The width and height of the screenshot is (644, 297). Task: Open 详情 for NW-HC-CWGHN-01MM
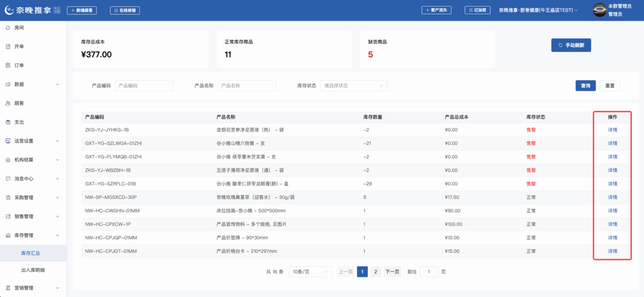pyautogui.click(x=612, y=211)
